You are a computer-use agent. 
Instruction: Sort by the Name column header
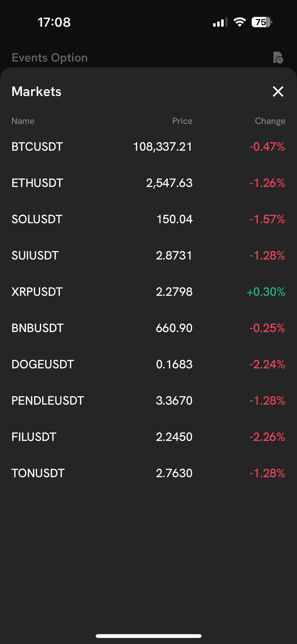[23, 121]
